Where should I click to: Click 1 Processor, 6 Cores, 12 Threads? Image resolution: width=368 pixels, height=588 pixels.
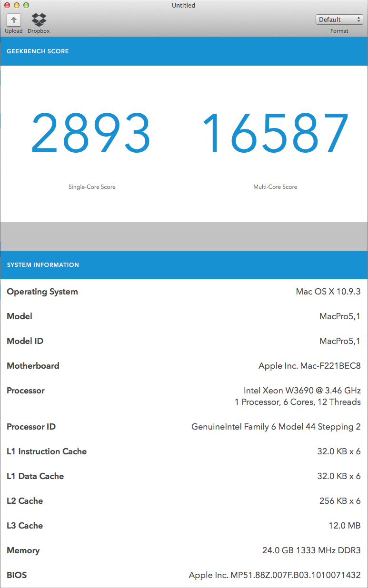pos(298,402)
